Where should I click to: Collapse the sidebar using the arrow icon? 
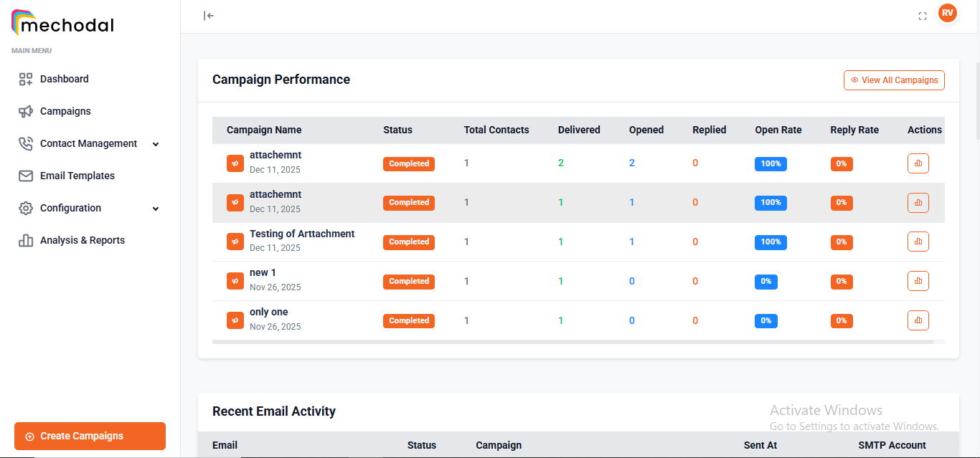coord(208,15)
